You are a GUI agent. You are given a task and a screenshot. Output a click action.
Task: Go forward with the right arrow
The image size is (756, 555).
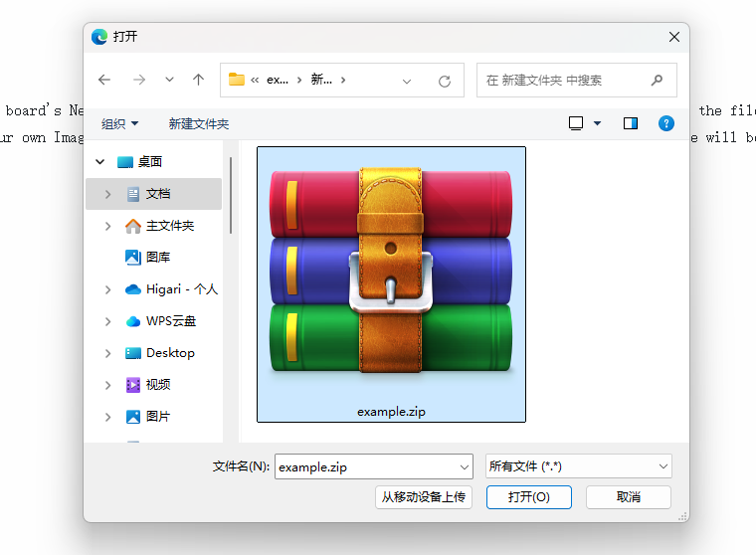pyautogui.click(x=139, y=80)
